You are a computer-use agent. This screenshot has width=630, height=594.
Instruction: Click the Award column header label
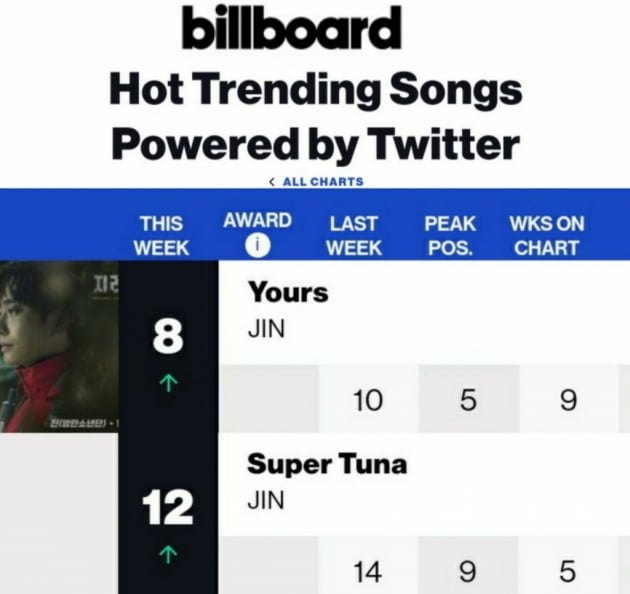pos(257,220)
